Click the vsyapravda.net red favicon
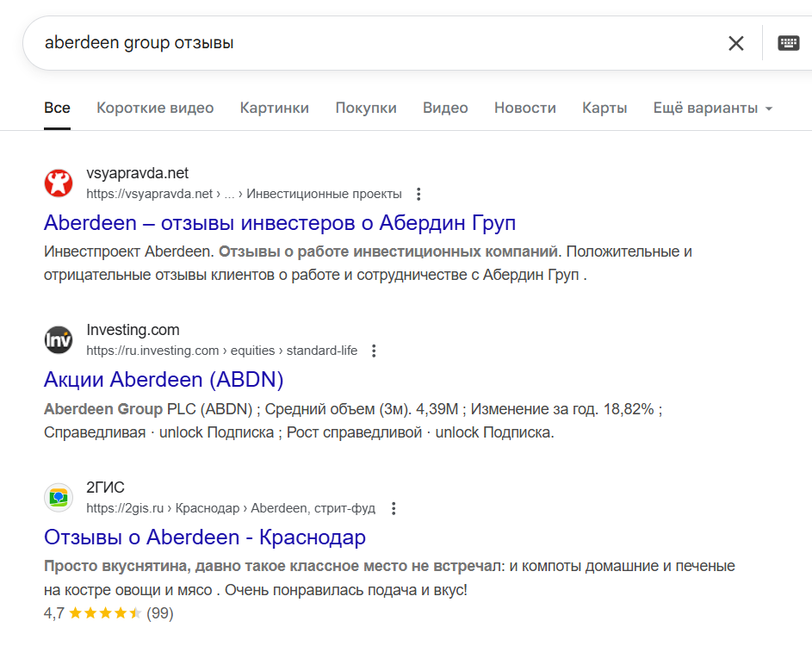Viewport: 812px width, 646px height. 59,183
